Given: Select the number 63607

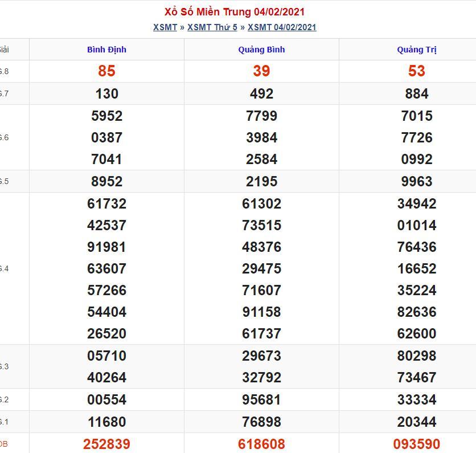Looking at the screenshot, I should (106, 268).
